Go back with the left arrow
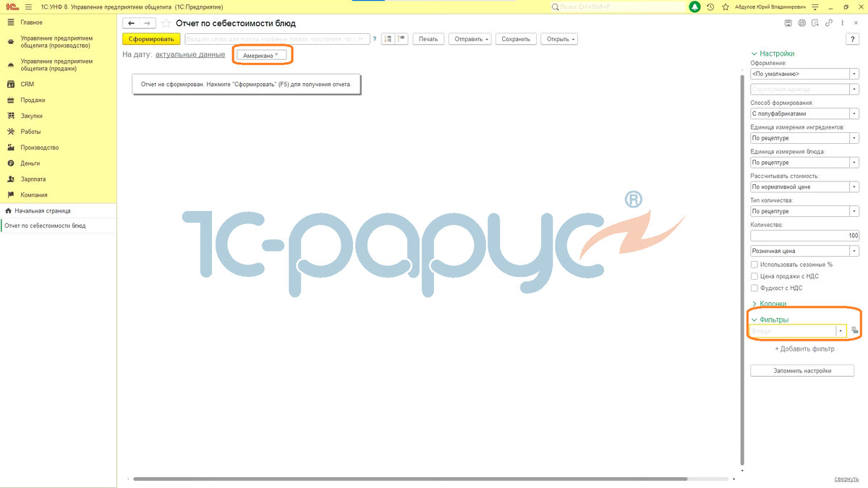 (131, 23)
